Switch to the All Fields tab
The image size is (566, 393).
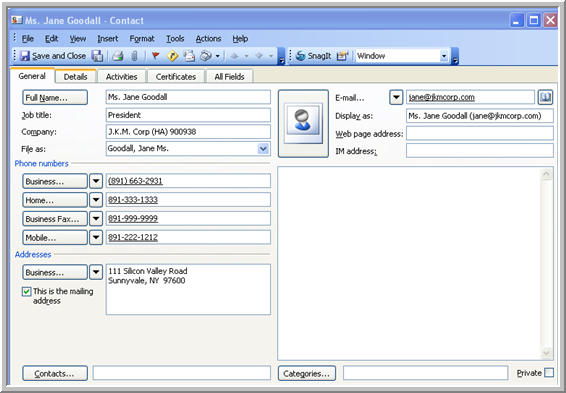click(229, 77)
